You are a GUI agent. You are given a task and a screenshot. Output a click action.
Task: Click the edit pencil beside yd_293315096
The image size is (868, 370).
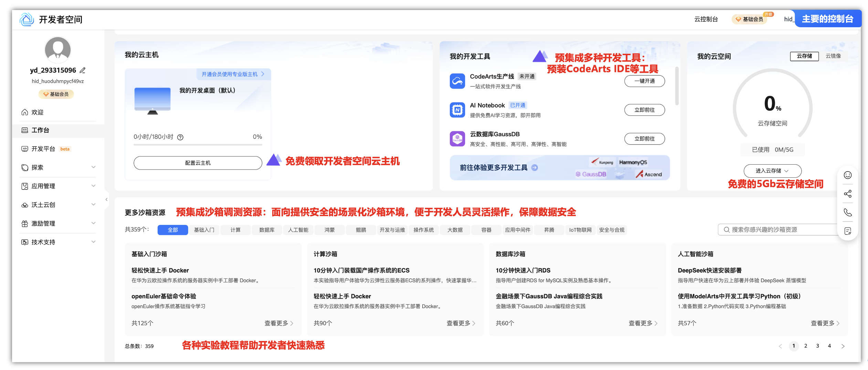[83, 70]
